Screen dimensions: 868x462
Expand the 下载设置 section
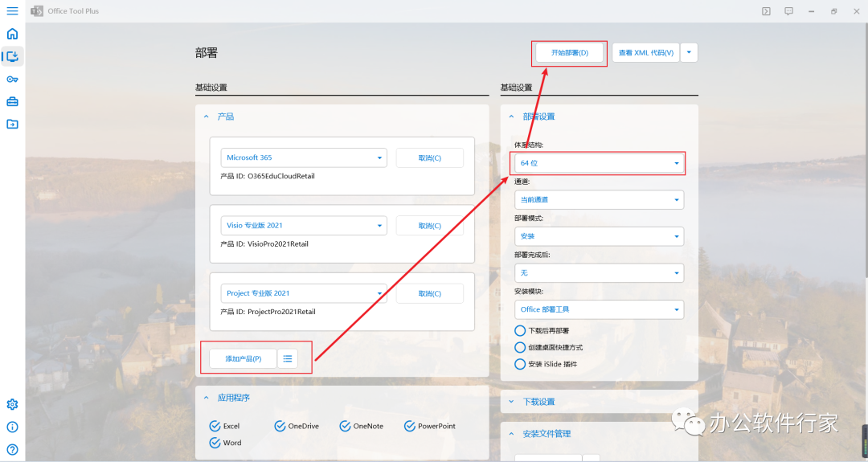coord(511,402)
